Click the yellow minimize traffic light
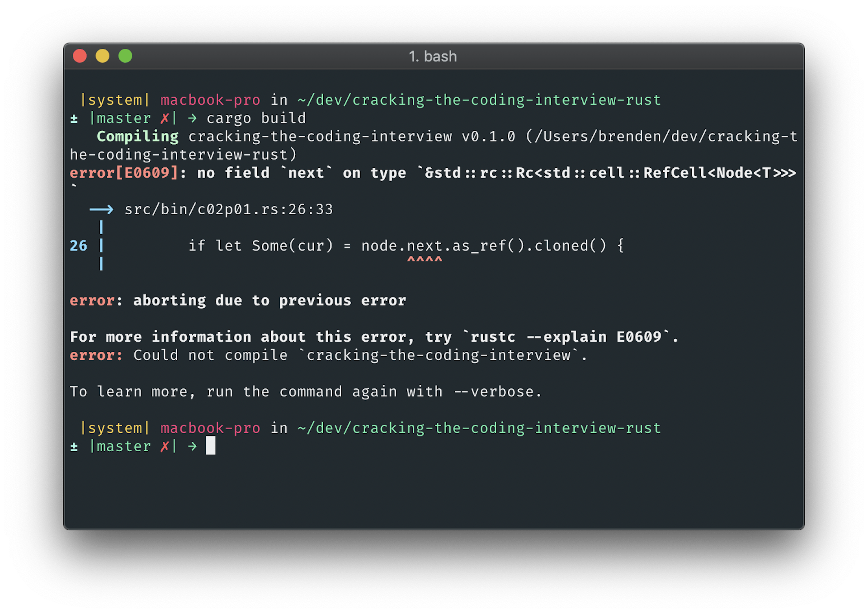 pyautogui.click(x=102, y=56)
